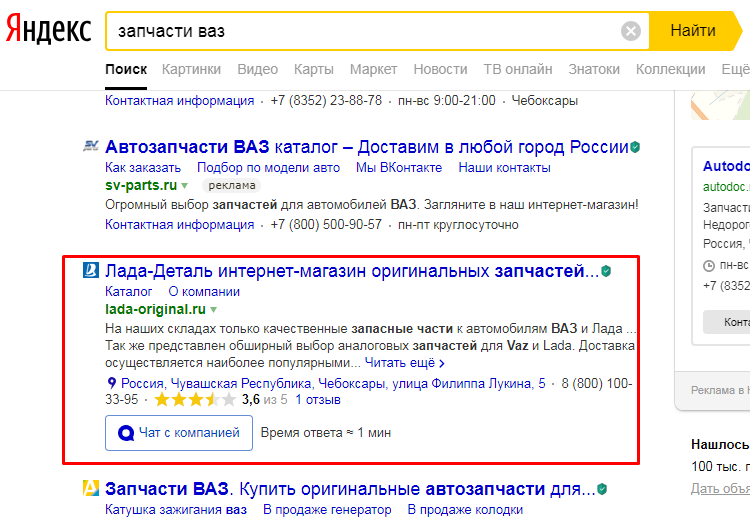Select the text Время ответа ≈ 1 мин

[326, 433]
